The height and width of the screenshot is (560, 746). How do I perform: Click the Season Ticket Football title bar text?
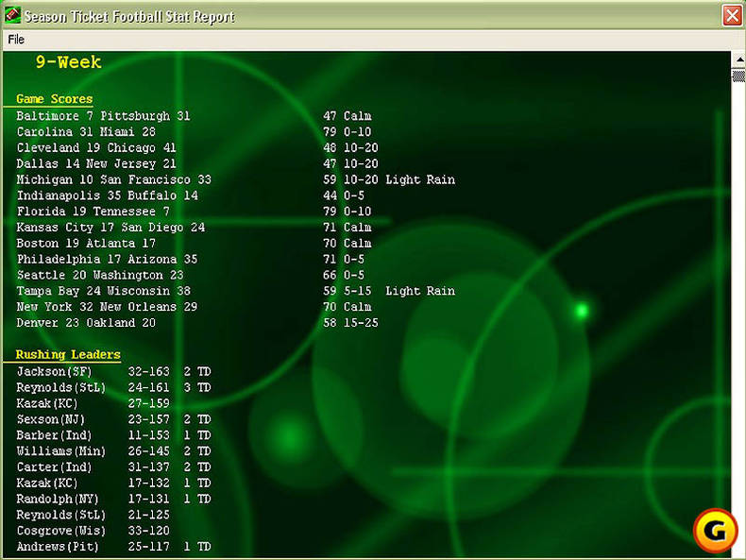coord(129,16)
